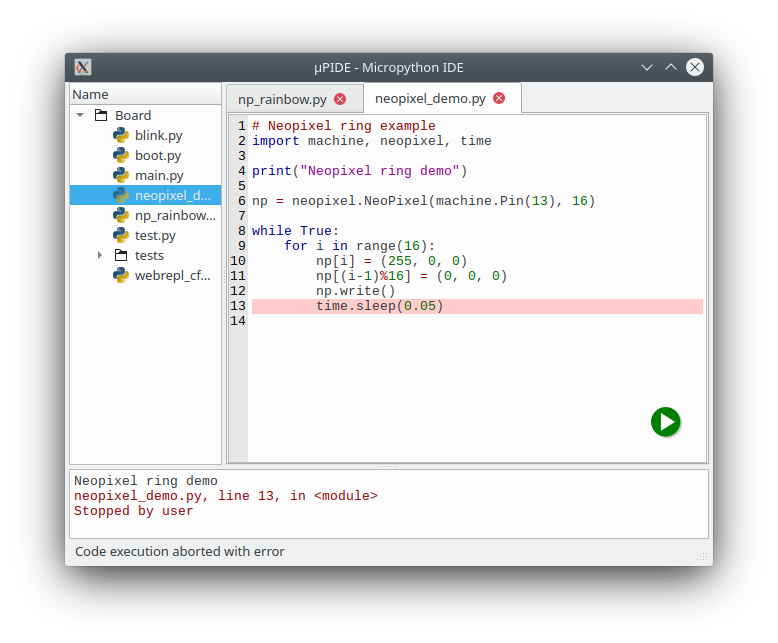Image resolution: width=778 pixels, height=643 pixels.
Task: Collapse the Board folder tree
Action: point(80,115)
